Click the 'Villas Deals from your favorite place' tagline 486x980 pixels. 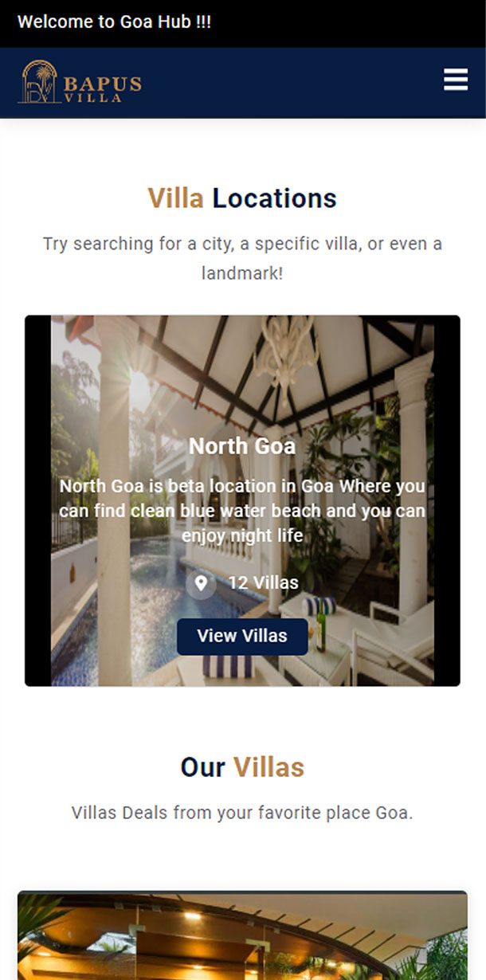242,813
